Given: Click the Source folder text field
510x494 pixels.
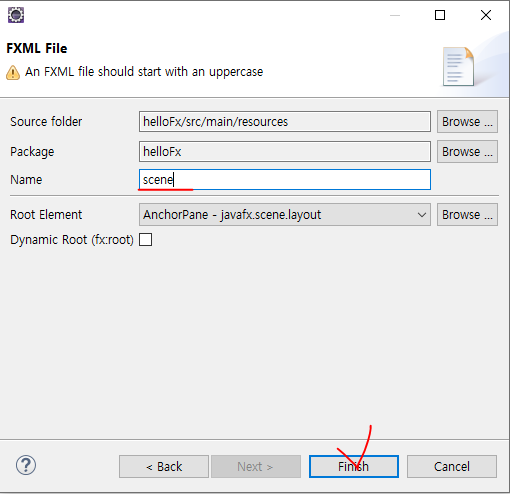Looking at the screenshot, I should pyautogui.click(x=285, y=122).
